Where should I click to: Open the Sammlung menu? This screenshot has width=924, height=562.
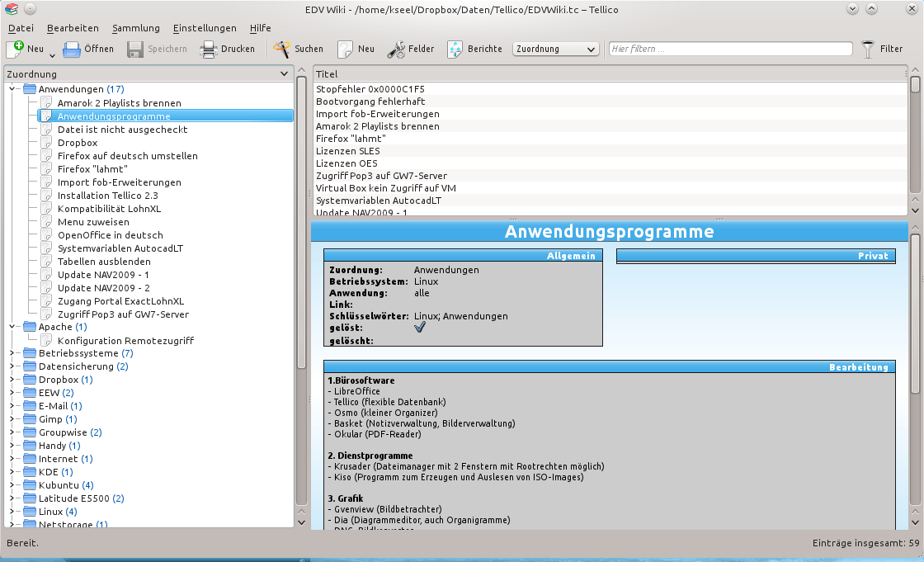tap(135, 28)
